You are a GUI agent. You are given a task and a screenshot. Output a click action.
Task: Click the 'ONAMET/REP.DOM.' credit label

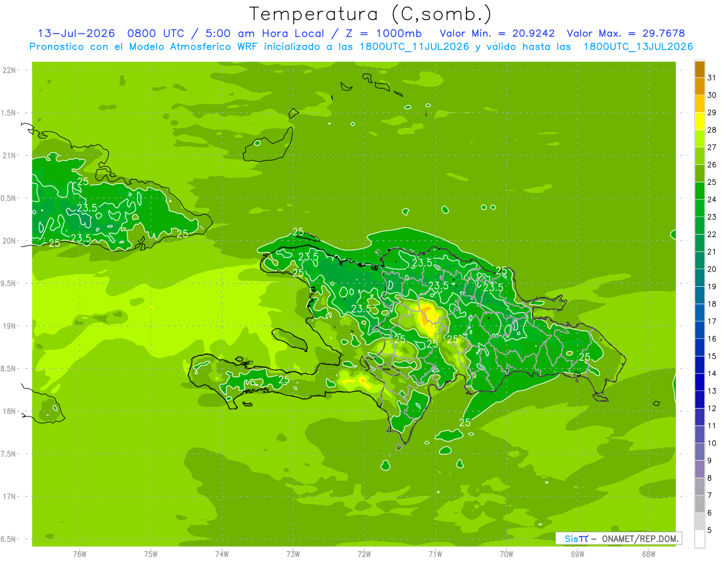[x=639, y=538]
